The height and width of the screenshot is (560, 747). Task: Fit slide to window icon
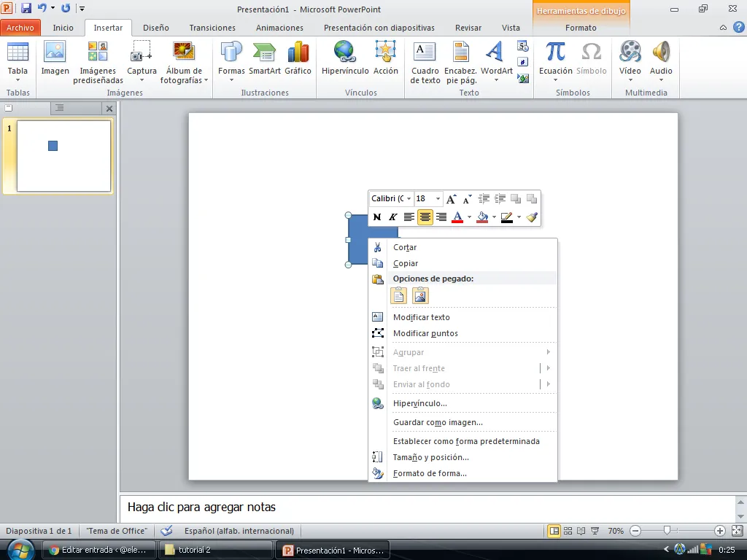coord(737,531)
